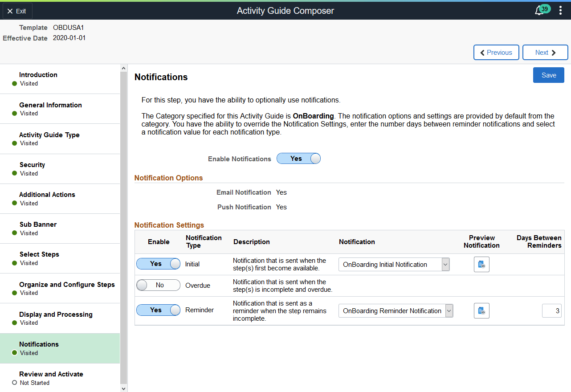Viewport: 571px width, 392px height.
Task: Open the notifications bell showing 39 alerts
Action: coord(539,10)
